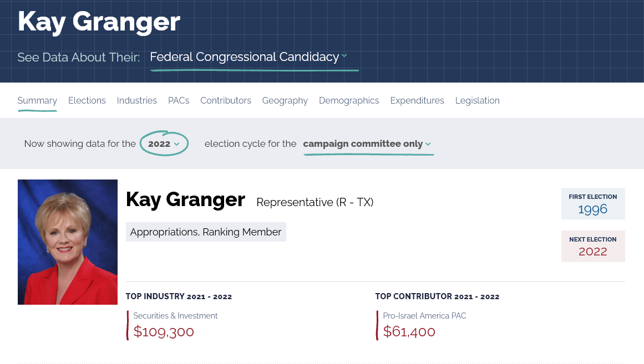644x364 pixels.
Task: Switch to the Elections tab
Action: point(87,100)
